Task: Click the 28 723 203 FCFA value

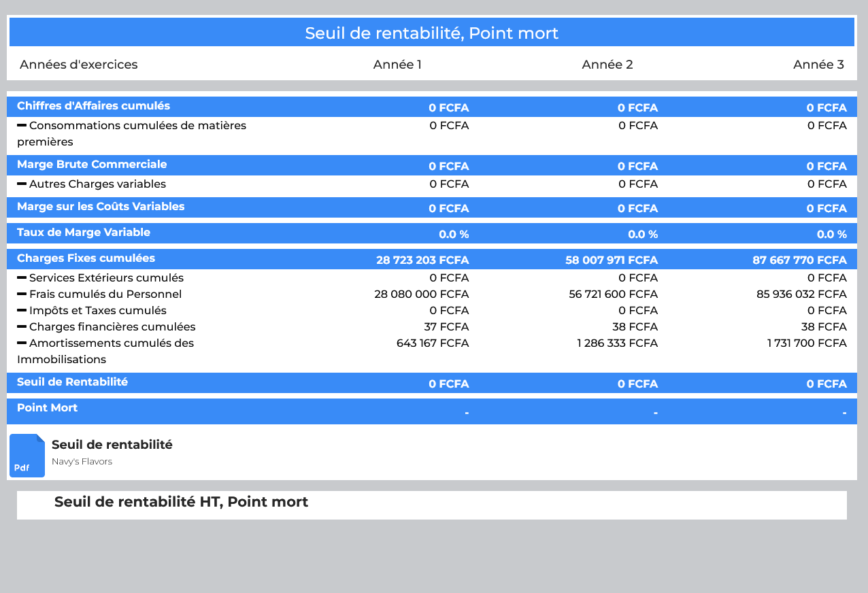Action: (x=422, y=260)
